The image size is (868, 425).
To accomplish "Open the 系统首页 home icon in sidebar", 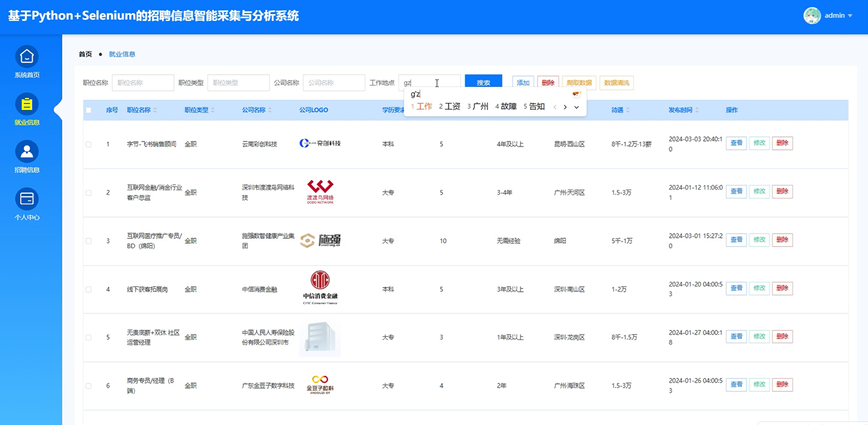I will [27, 56].
